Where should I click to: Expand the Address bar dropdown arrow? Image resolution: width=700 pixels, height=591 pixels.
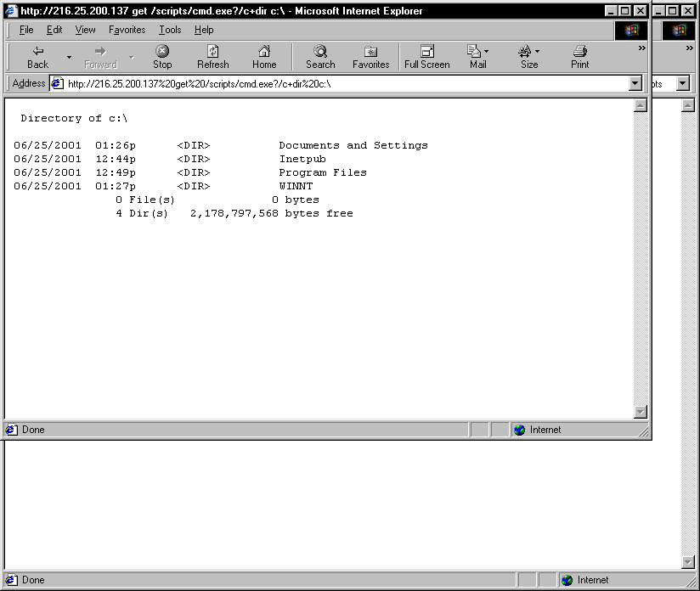635,83
